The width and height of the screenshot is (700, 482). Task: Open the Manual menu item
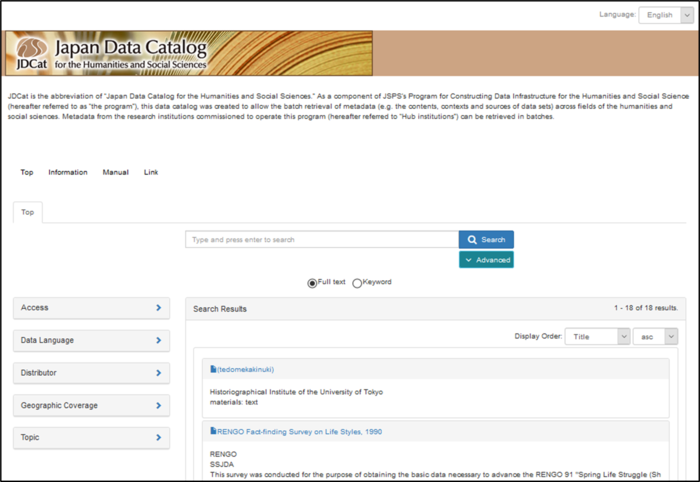point(116,172)
